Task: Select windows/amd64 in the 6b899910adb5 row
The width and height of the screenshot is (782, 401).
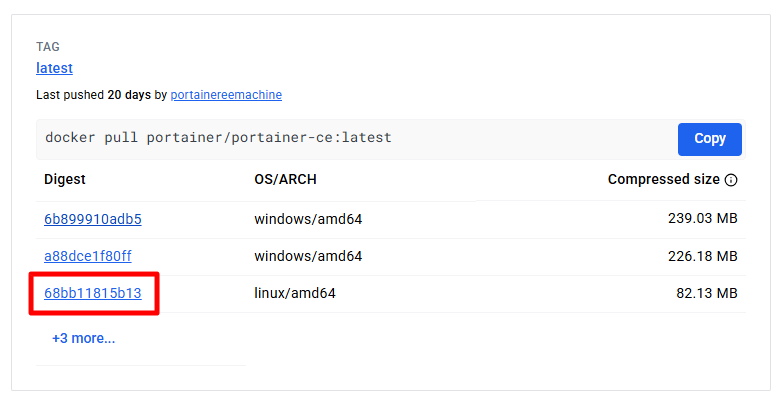Action: [x=308, y=219]
